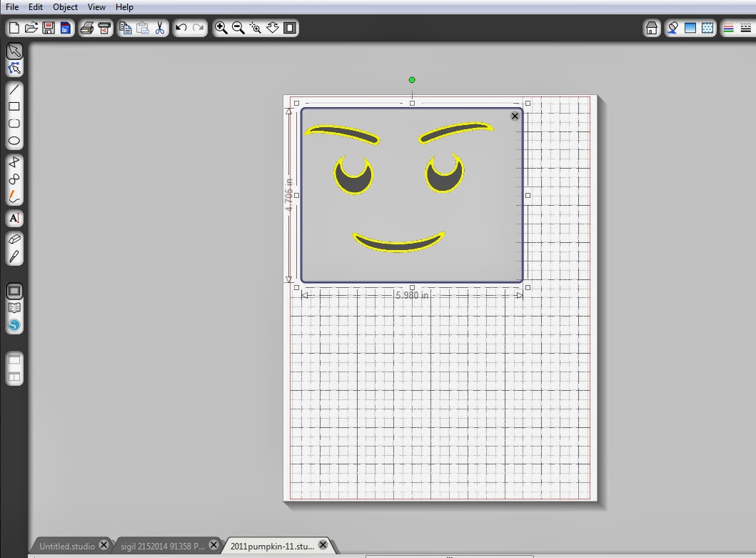
Task: Click the Print icon
Action: point(87,28)
